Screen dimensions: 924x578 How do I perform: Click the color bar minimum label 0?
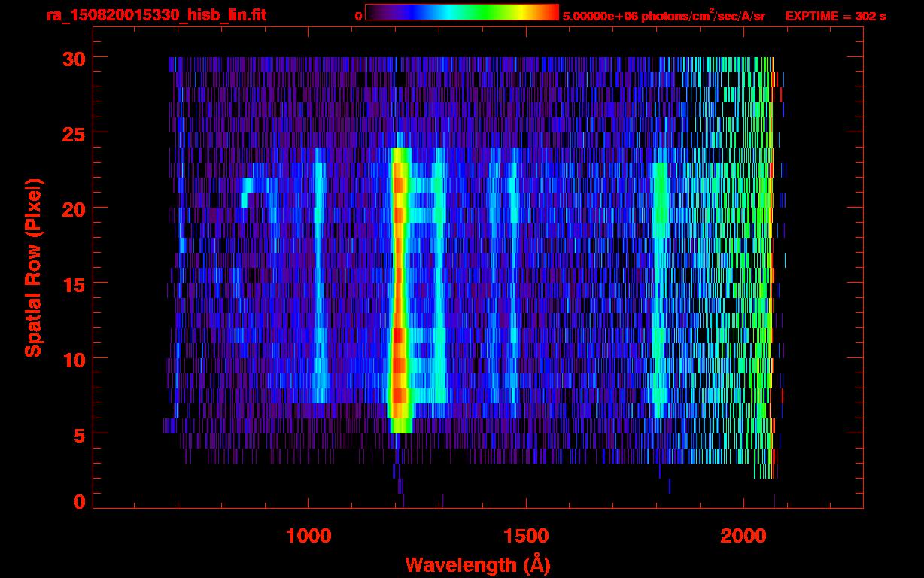pyautogui.click(x=359, y=16)
